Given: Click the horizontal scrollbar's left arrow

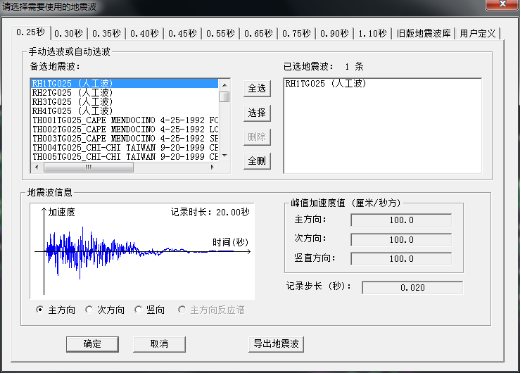Looking at the screenshot, I should (x=37, y=167).
